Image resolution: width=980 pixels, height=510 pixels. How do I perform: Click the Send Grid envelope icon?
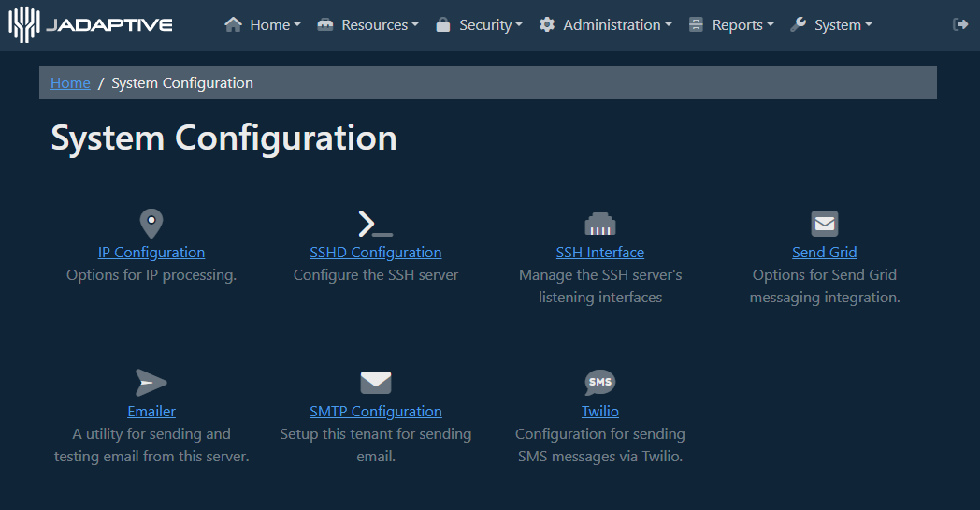(x=825, y=224)
